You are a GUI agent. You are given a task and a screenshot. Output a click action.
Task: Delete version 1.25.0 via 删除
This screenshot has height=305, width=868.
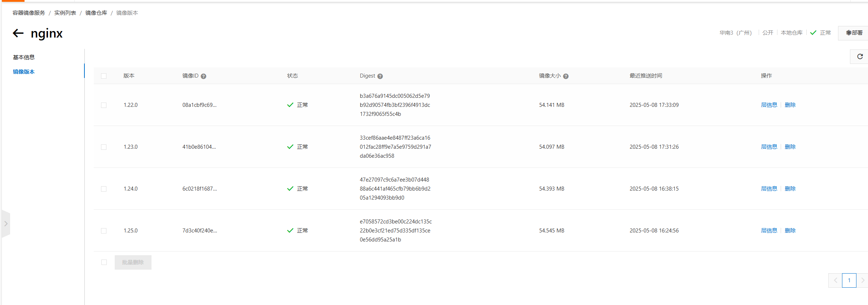[x=790, y=230]
